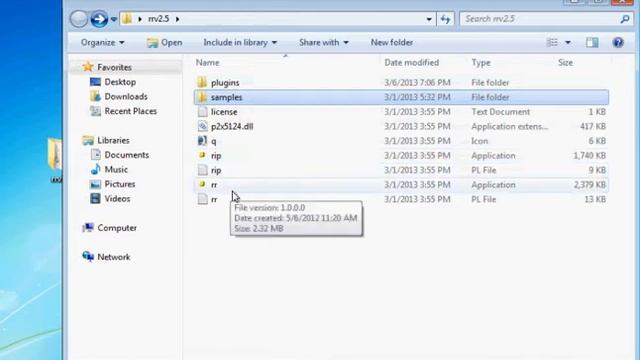Select the p2x5124.dll file
The image size is (640, 360).
[232, 127]
